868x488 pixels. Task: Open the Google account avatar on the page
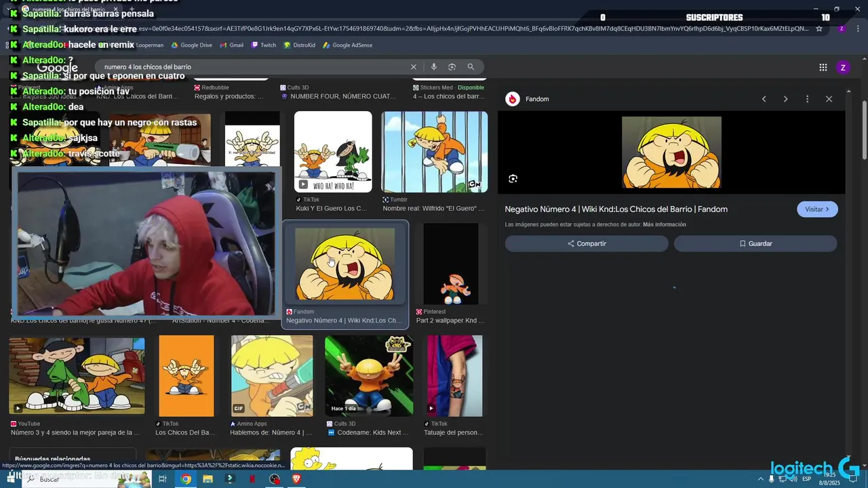843,67
